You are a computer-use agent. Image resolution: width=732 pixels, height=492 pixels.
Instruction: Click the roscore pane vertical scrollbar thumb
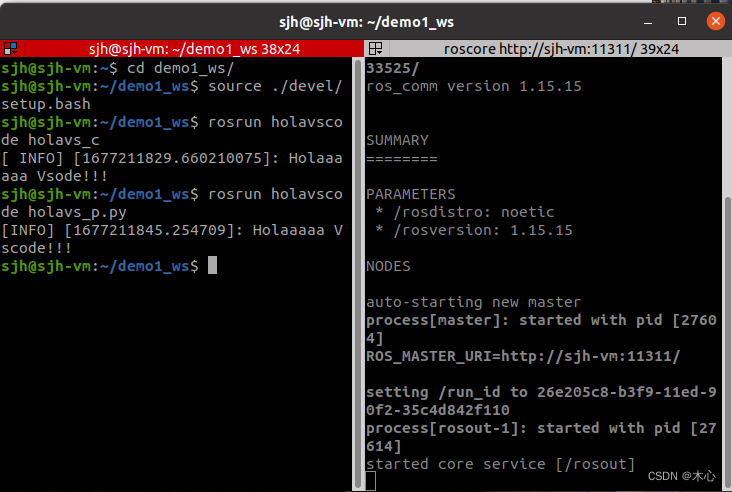[x=728, y=343]
